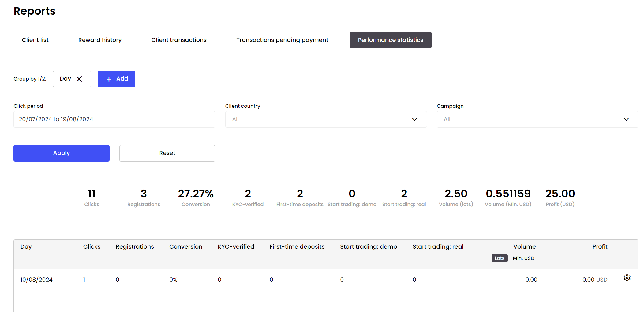Click the Conversion column header
Screen dimensions: 644x312
point(186,247)
